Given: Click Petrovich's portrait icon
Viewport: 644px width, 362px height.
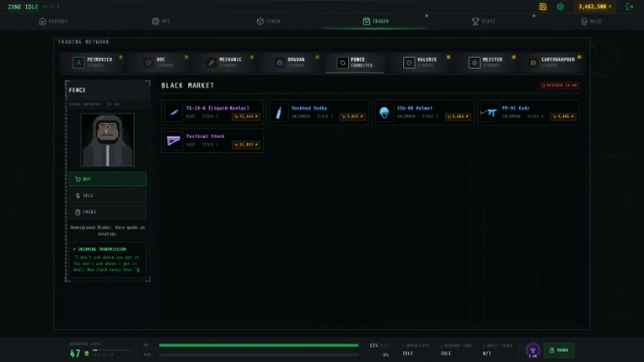Looking at the screenshot, I should click(78, 63).
